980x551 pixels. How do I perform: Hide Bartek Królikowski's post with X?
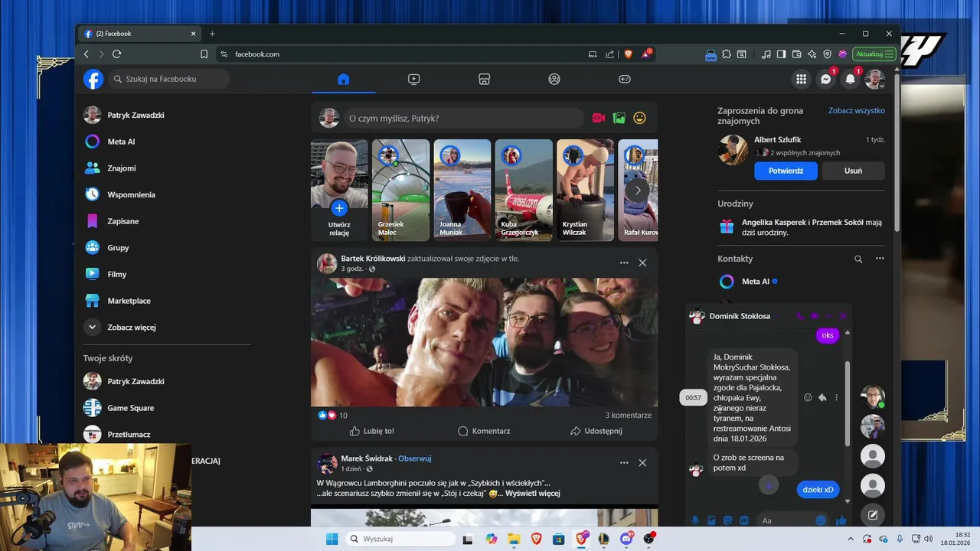[642, 262]
